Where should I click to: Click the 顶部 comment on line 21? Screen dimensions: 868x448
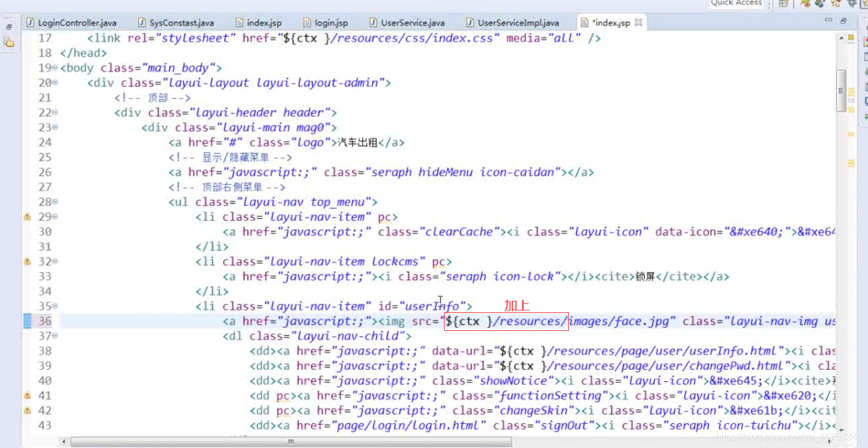click(x=153, y=98)
